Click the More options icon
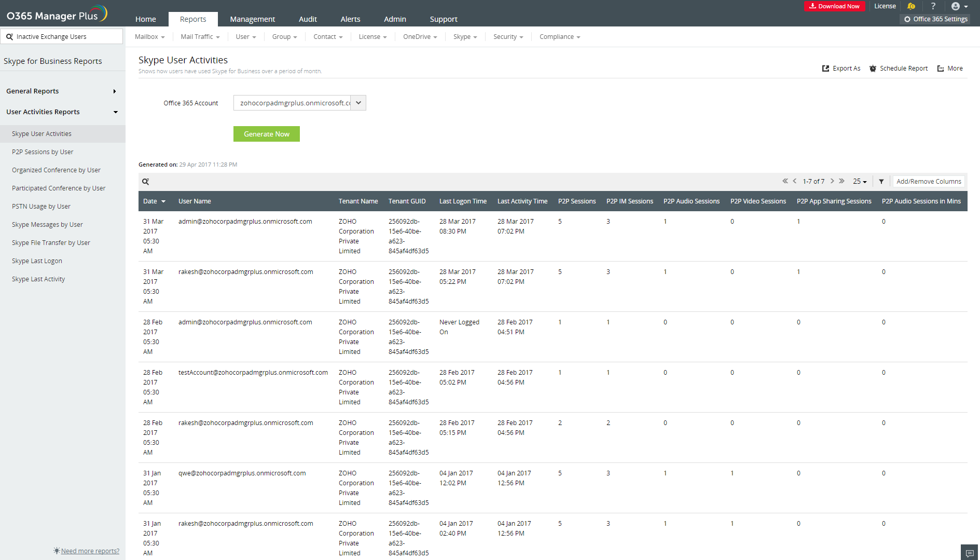Screen dimensions: 980x560 click(x=941, y=69)
